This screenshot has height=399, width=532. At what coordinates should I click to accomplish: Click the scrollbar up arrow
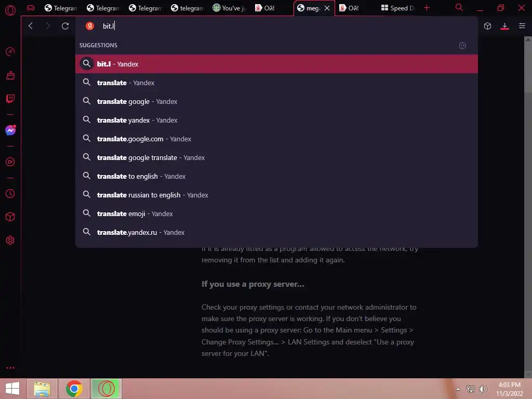click(x=528, y=39)
